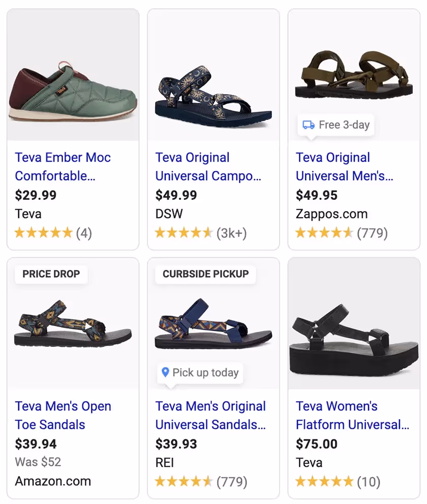Click the Pick up today badge

tap(200, 373)
